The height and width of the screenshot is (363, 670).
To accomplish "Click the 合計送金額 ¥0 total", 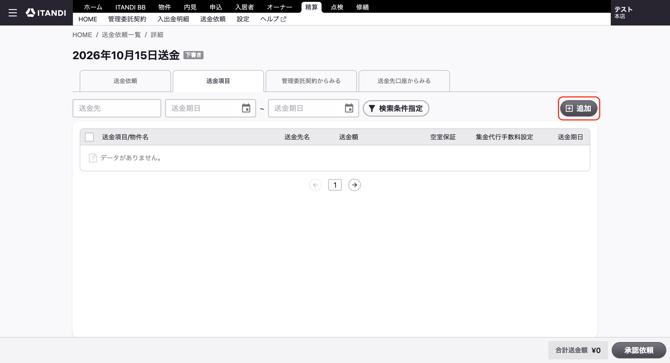I will pos(578,350).
